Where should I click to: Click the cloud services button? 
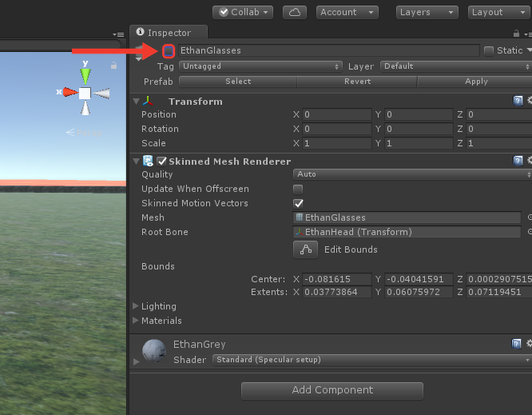point(295,13)
